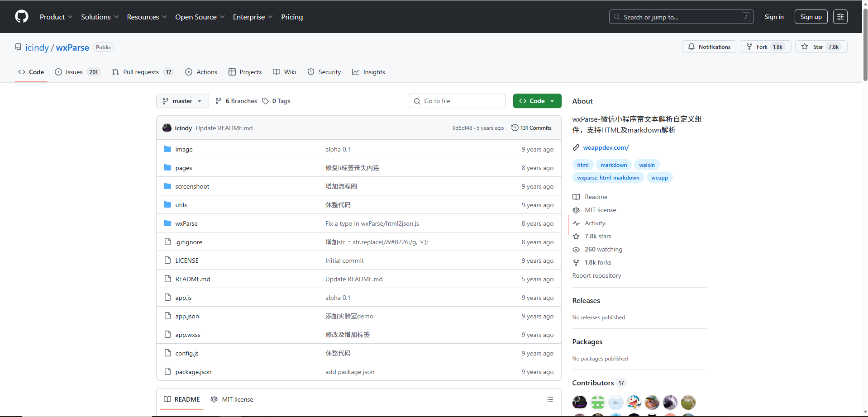The height and width of the screenshot is (417, 868).
Task: Open the command palette icon next to Sign up
Action: point(840,17)
